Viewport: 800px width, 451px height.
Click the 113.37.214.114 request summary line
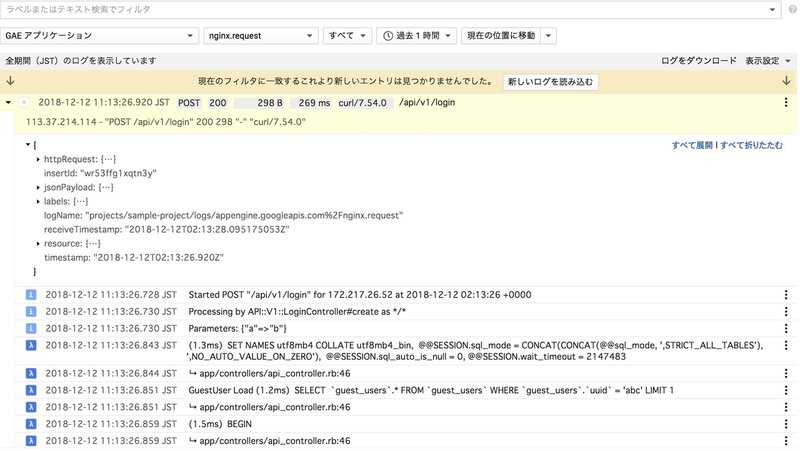tap(166, 122)
